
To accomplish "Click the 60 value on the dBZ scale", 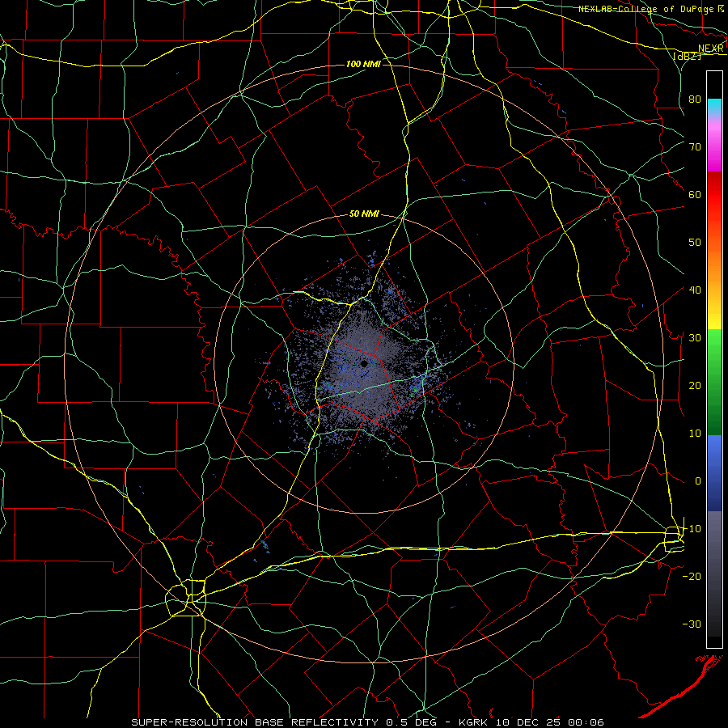I will pyautogui.click(x=695, y=194).
